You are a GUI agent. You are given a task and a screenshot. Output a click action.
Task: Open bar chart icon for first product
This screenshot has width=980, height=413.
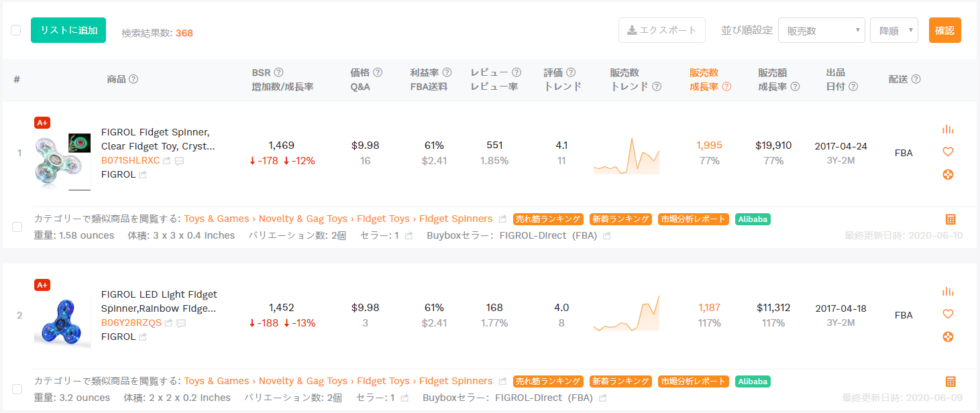[x=948, y=129]
